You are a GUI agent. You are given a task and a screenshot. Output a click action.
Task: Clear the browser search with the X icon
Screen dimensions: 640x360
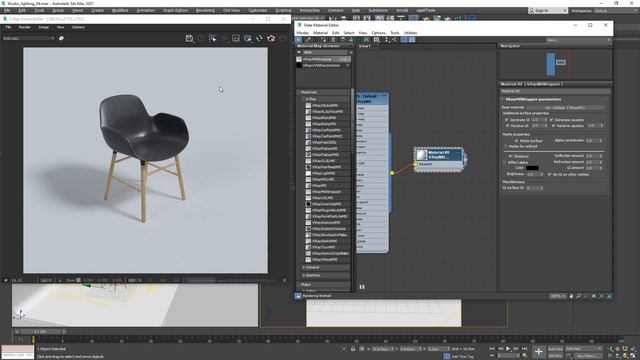click(350, 53)
